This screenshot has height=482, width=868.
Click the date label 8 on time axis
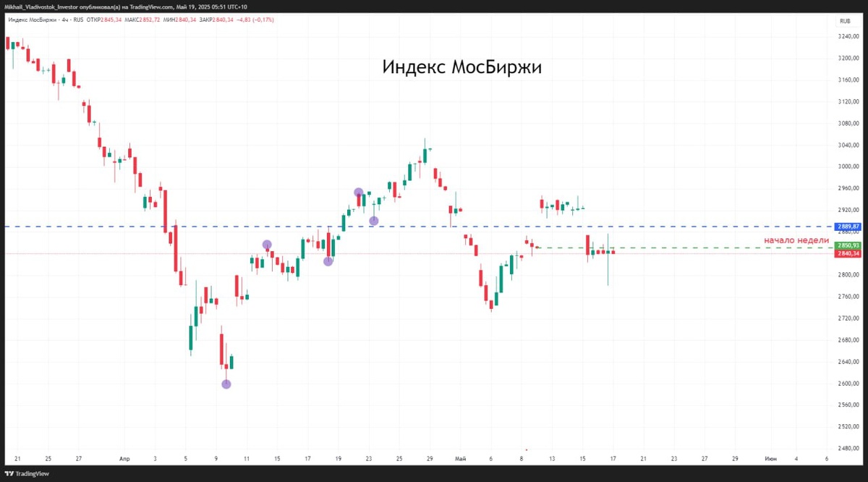(522, 459)
